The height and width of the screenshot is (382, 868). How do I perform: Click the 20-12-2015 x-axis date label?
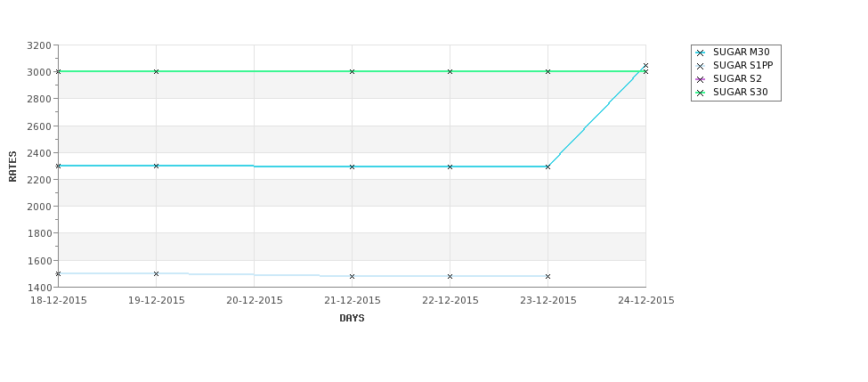tap(254, 301)
